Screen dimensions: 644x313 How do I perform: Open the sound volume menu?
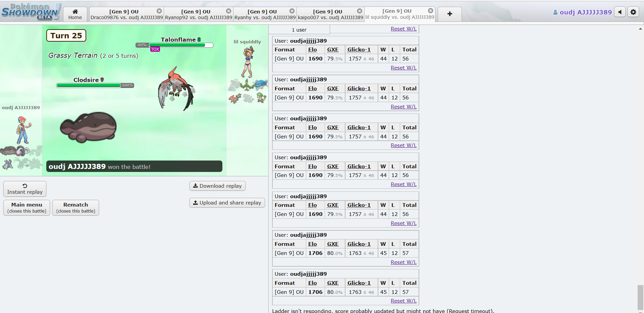pyautogui.click(x=620, y=12)
